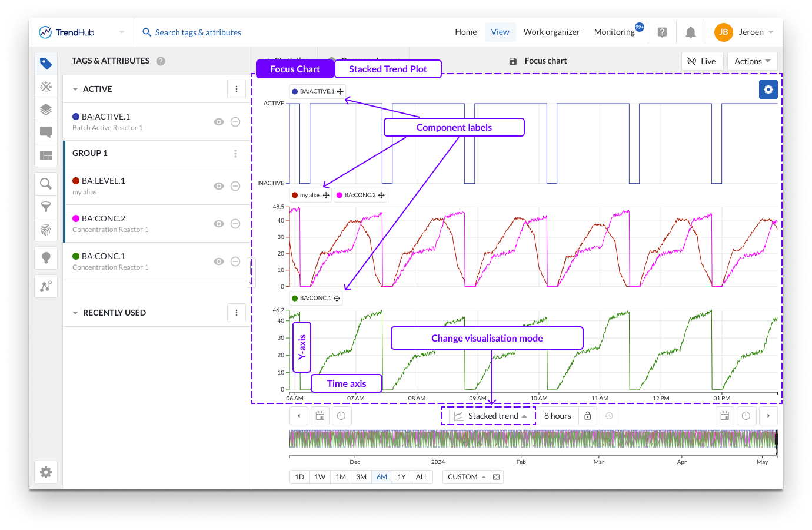Screen dimensions: 812x530
Task: Click the lock icon next to 8 hours
Action: pyautogui.click(x=587, y=416)
